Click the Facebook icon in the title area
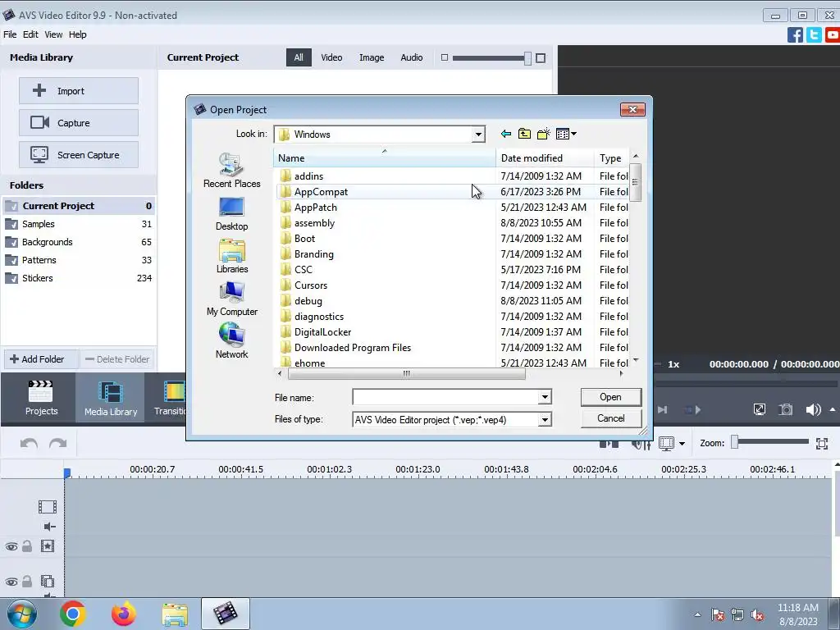Screen dimensions: 840x630 pos(795,35)
